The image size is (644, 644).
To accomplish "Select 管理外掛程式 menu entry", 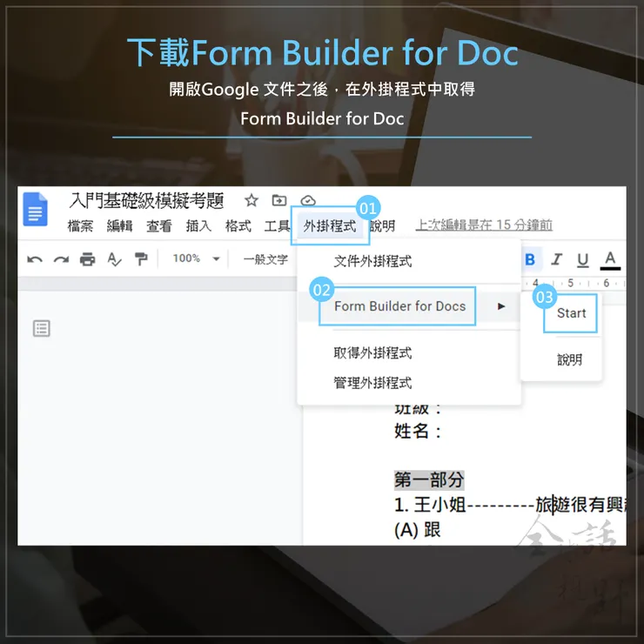I will coord(409,383).
